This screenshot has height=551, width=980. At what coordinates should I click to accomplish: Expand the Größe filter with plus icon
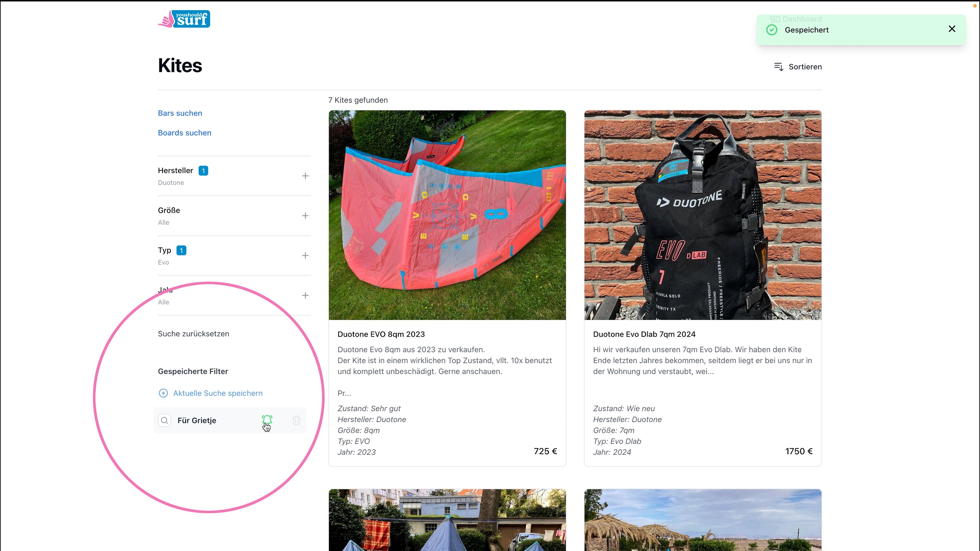click(305, 216)
